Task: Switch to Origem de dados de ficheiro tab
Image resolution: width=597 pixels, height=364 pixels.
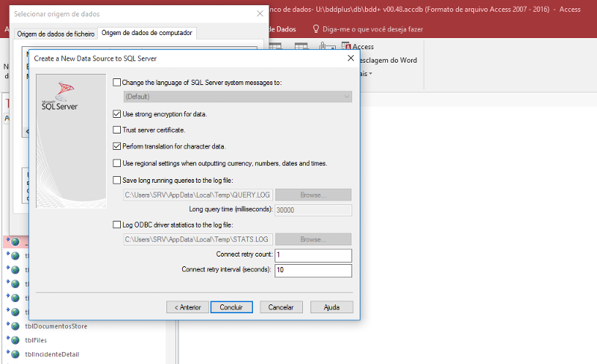Action: tap(55, 34)
